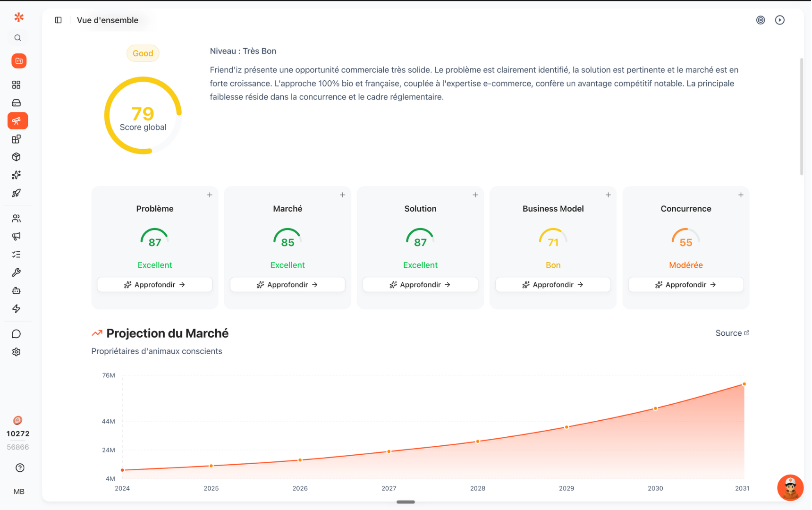Open the mascot assistant avatar bottom right

[x=790, y=488]
